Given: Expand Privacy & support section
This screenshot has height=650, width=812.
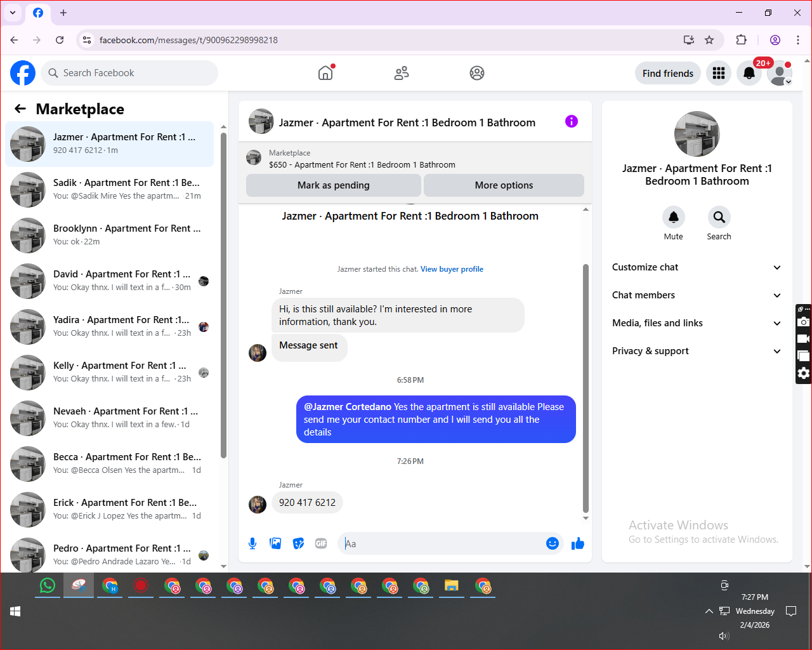Looking at the screenshot, I should (x=697, y=351).
